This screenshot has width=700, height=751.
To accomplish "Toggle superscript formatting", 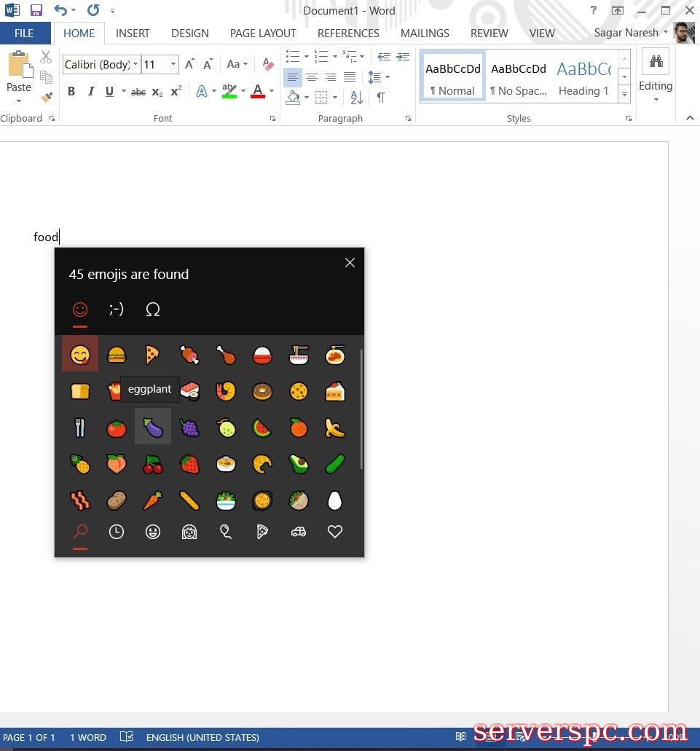I will tap(176, 92).
